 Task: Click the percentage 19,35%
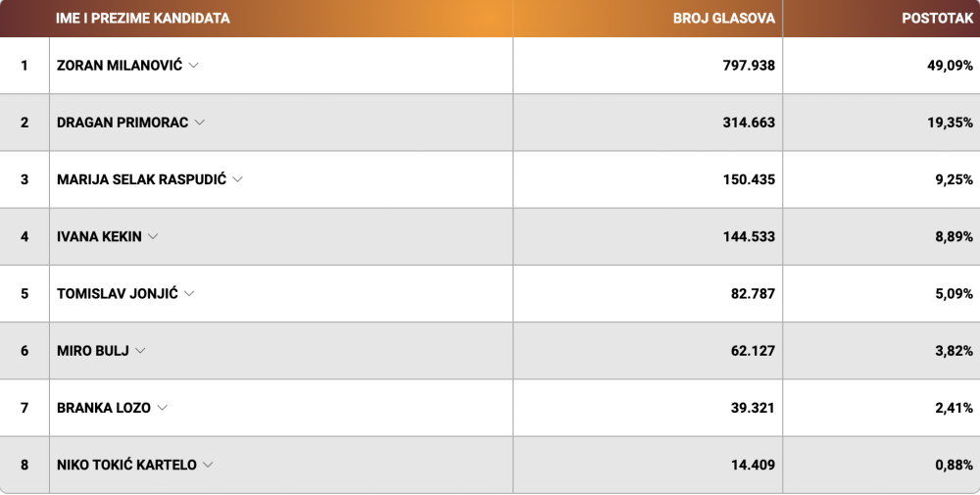click(950, 124)
